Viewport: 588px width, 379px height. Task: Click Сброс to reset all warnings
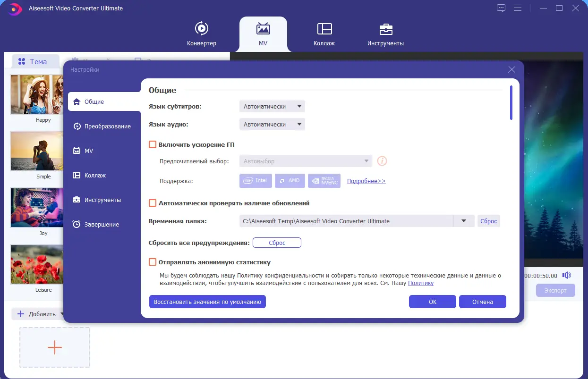click(x=277, y=243)
